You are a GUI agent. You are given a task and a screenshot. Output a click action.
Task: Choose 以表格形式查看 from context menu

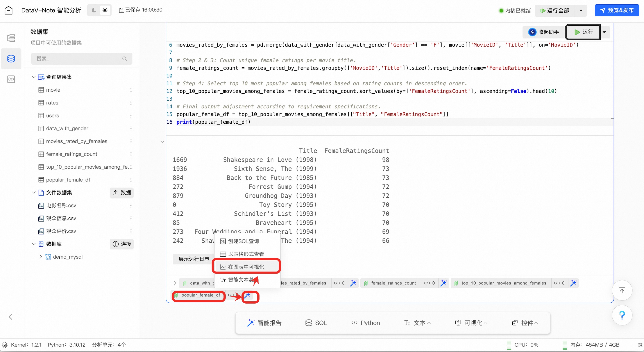point(246,254)
